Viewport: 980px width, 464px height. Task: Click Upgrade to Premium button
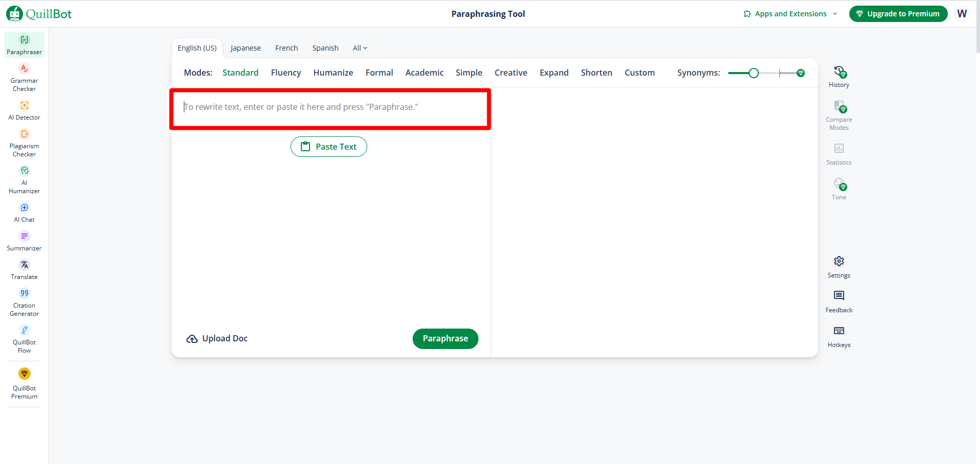point(898,14)
